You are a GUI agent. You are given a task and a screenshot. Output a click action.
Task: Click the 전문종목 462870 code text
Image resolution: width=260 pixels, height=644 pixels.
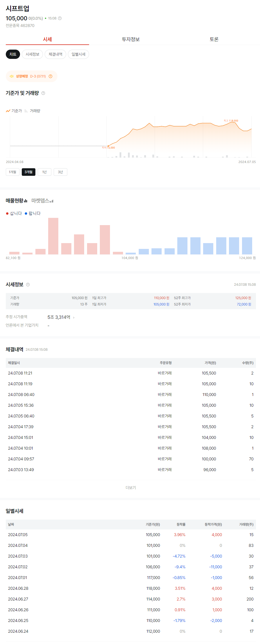pyautogui.click(x=20, y=26)
